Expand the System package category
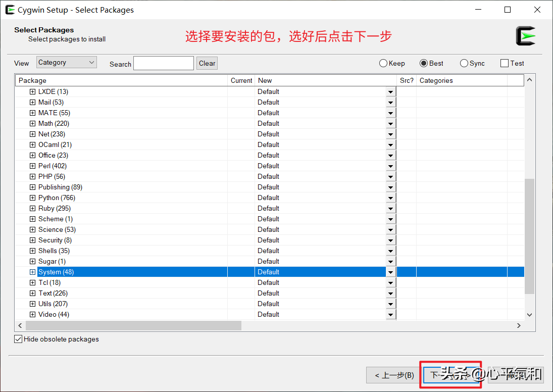The image size is (553, 392). [x=32, y=272]
